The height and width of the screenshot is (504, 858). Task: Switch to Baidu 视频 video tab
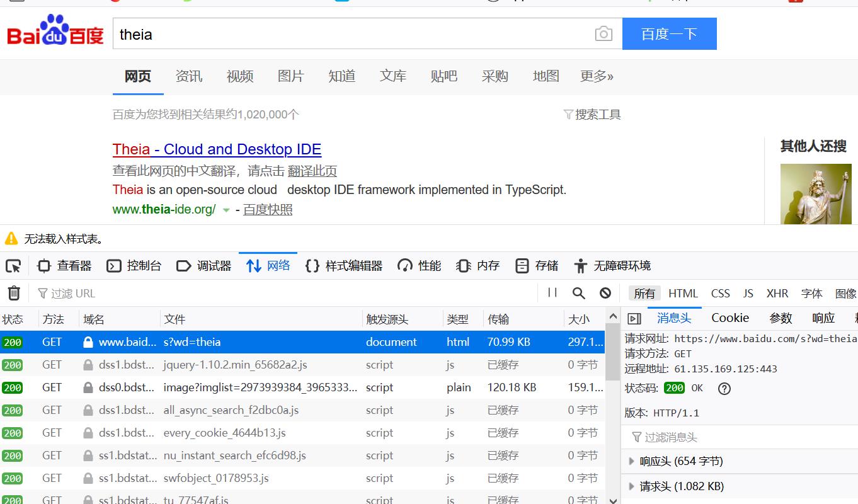pos(240,76)
